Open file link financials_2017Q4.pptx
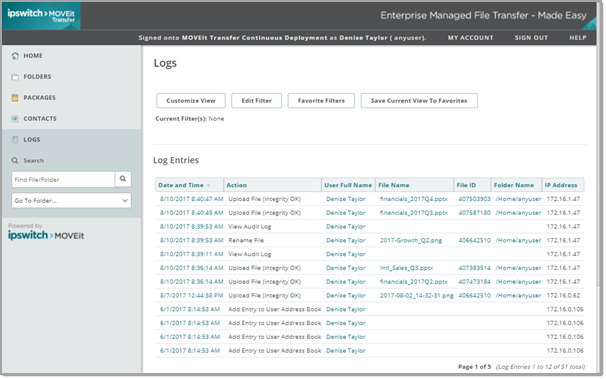This screenshot has height=379, width=606. point(414,199)
